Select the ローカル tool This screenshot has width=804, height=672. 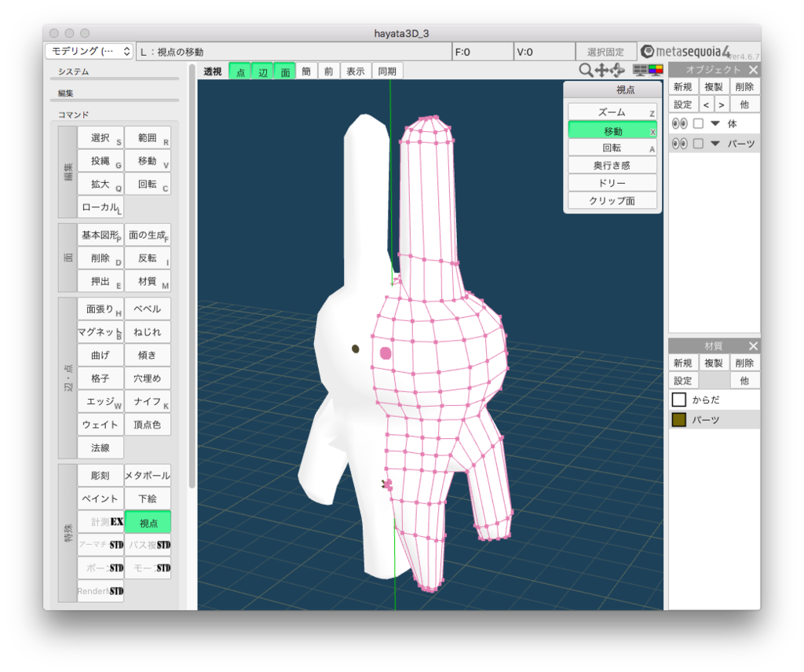pos(100,207)
